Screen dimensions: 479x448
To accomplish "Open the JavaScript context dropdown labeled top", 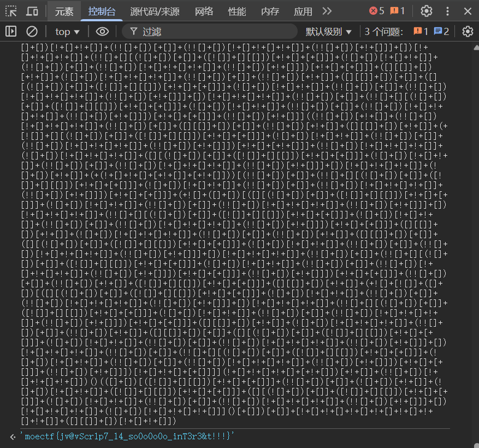I will pyautogui.click(x=66, y=31).
